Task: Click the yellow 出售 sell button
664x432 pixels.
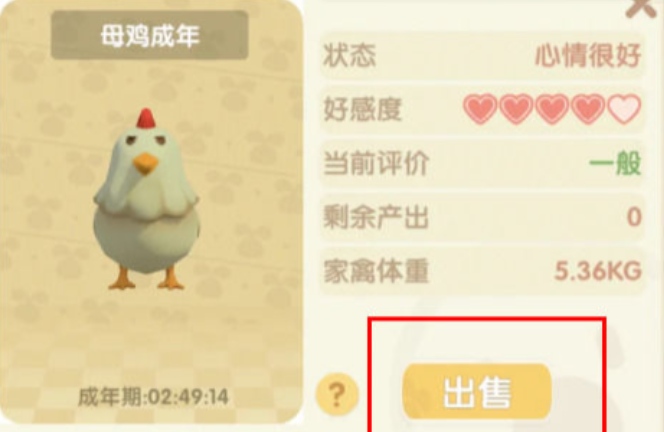Action: point(477,392)
